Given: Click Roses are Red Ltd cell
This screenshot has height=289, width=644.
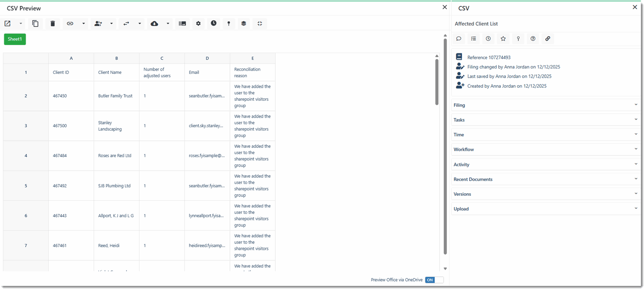Looking at the screenshot, I should click(x=116, y=156).
